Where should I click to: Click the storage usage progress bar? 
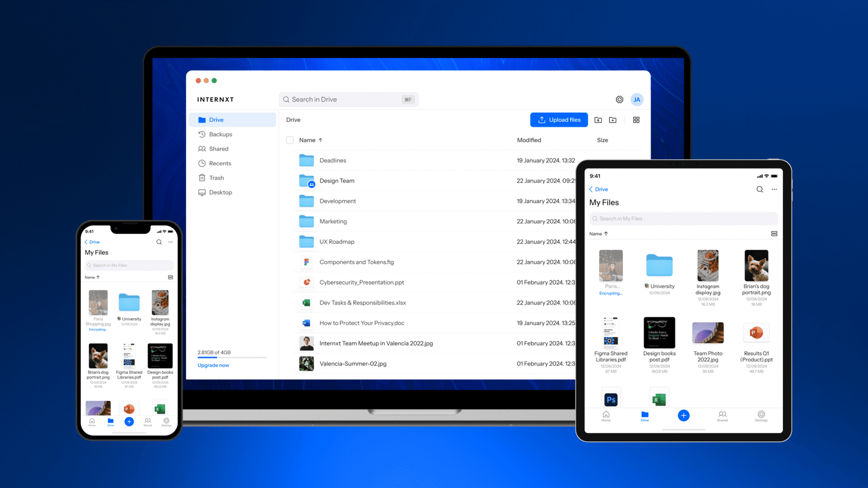coord(232,358)
